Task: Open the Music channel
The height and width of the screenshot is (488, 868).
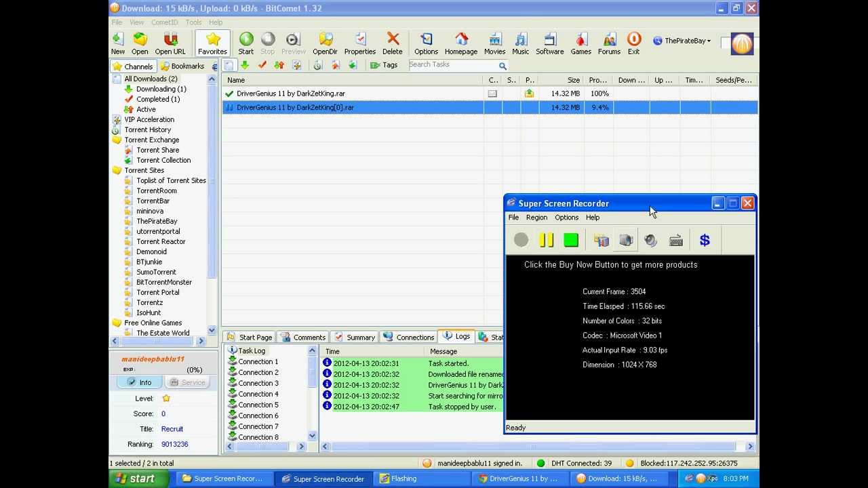Action: [x=521, y=43]
